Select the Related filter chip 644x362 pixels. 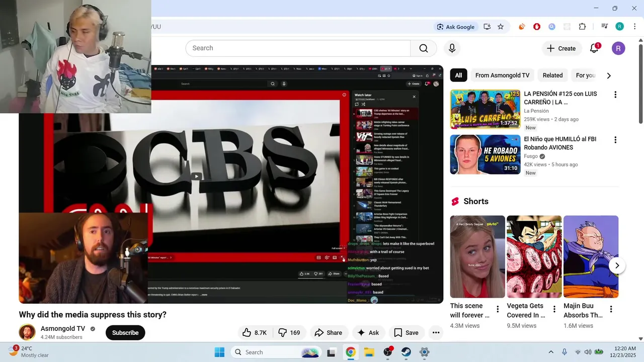(552, 75)
